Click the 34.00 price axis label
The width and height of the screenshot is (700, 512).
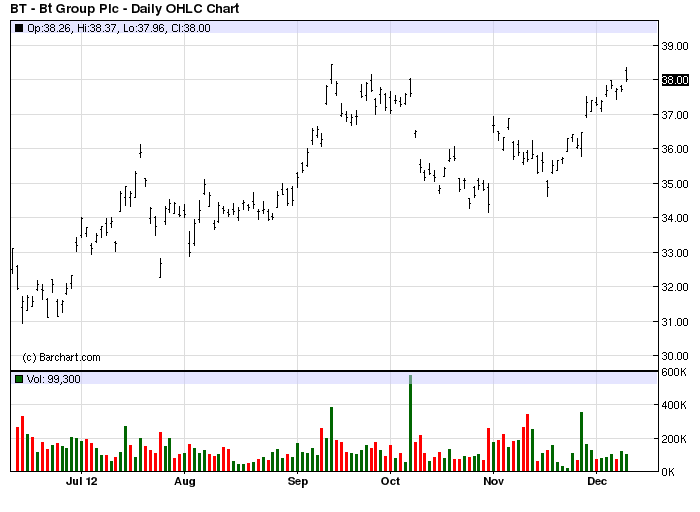[x=675, y=218]
